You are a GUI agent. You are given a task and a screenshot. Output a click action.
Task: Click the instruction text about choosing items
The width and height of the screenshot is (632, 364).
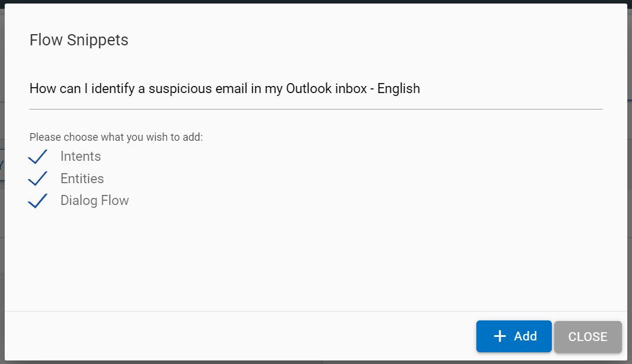tap(116, 137)
